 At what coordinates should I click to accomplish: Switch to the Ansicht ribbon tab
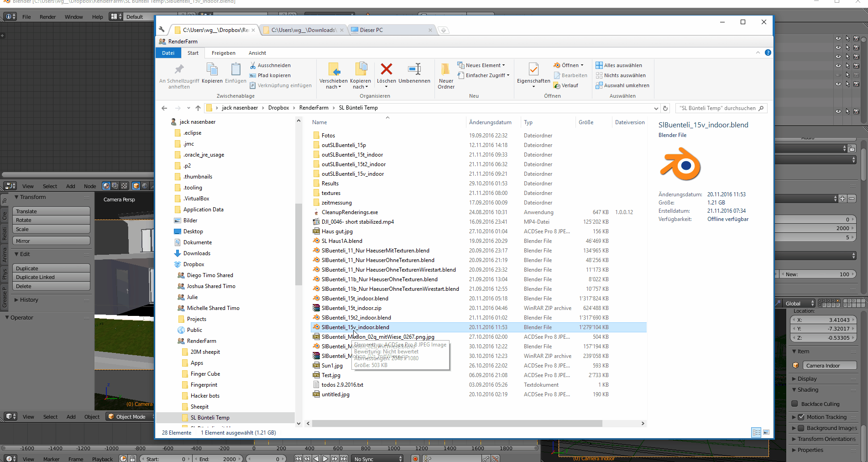(x=257, y=52)
